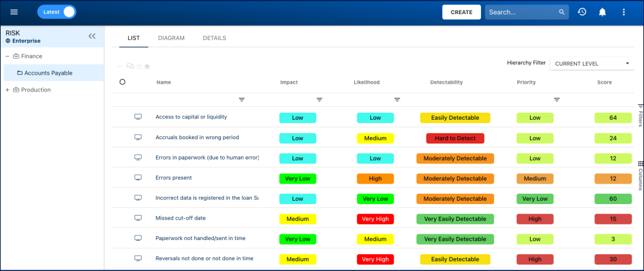Sort by the Score column header
Viewport: 644px width, 271px height.
tap(604, 82)
